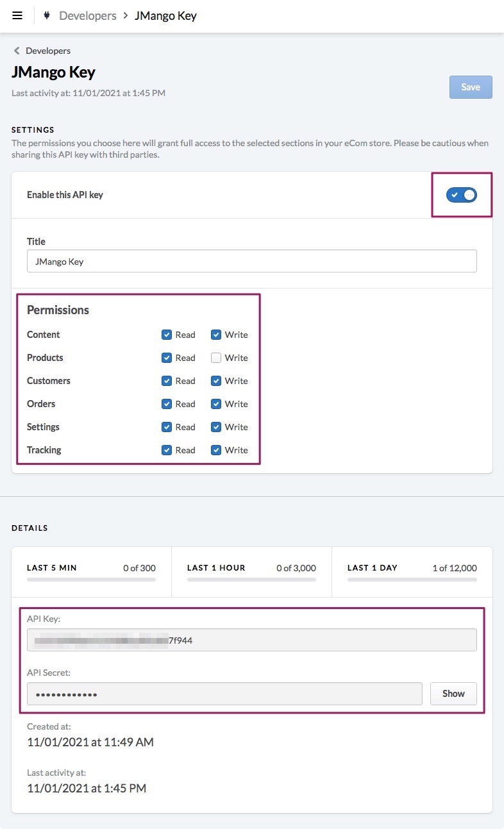Uncheck Customers Write permission
The width and height of the screenshot is (504, 829).
coord(216,381)
